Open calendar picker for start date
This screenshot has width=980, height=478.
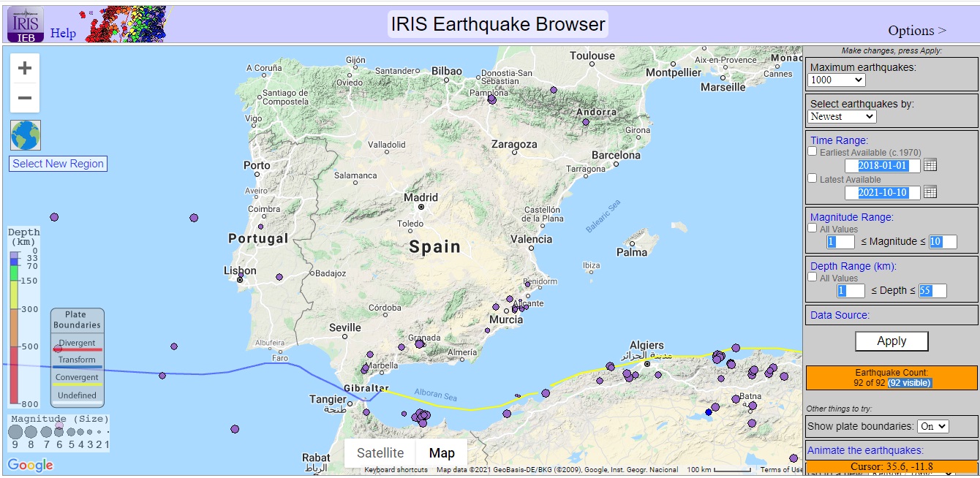click(930, 165)
